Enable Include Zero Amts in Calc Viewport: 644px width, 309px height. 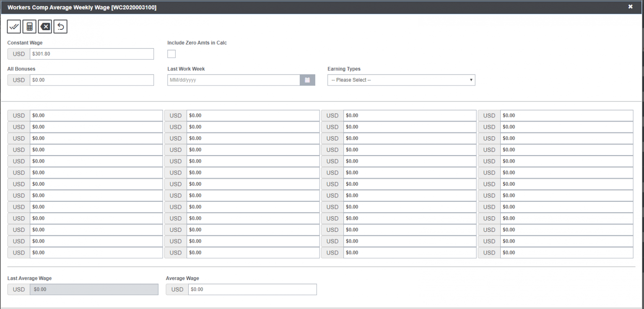171,54
